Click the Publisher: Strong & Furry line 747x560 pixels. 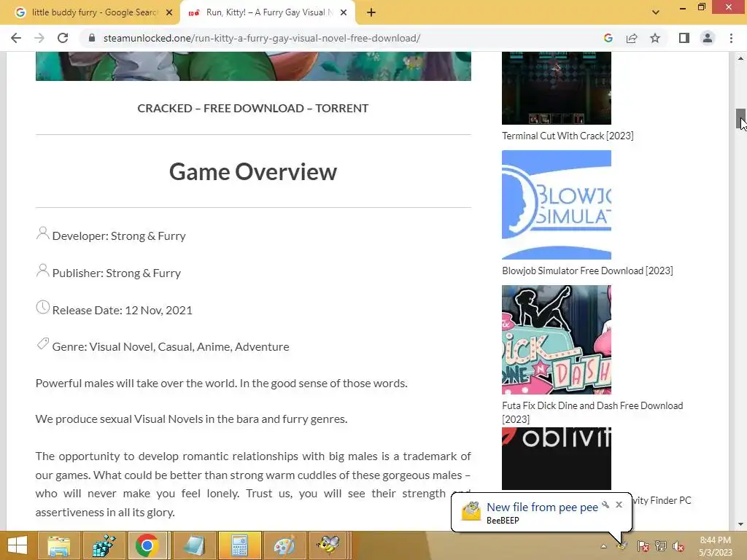coord(116,273)
